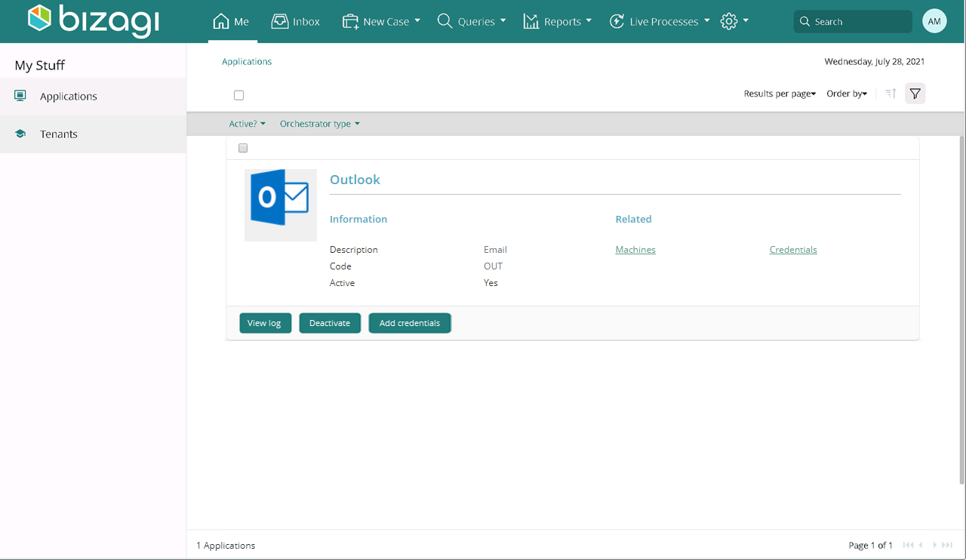Image resolution: width=966 pixels, height=560 pixels.
Task: Open the Me home tab
Action: tap(232, 21)
